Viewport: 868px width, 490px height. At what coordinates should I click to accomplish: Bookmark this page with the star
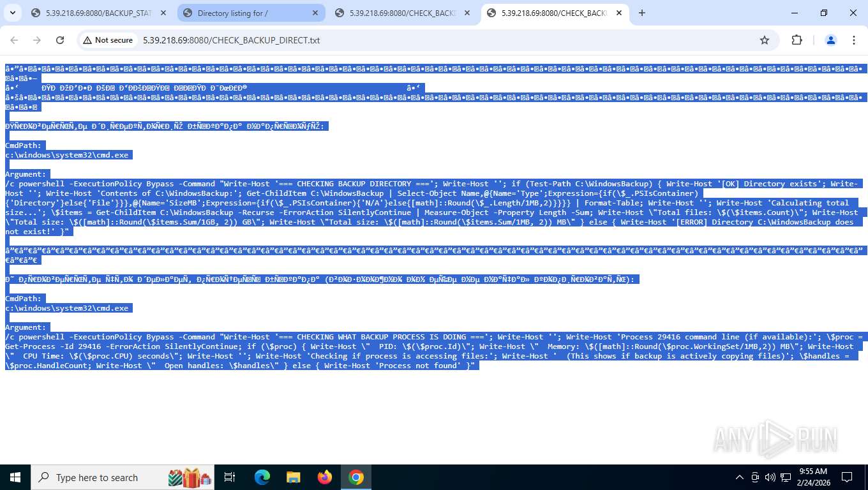tap(765, 40)
